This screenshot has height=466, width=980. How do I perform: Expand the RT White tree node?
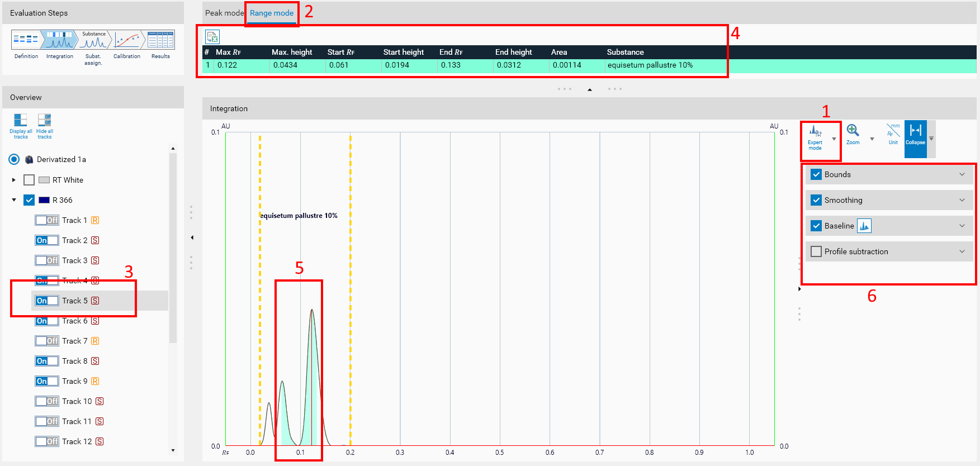coord(14,180)
